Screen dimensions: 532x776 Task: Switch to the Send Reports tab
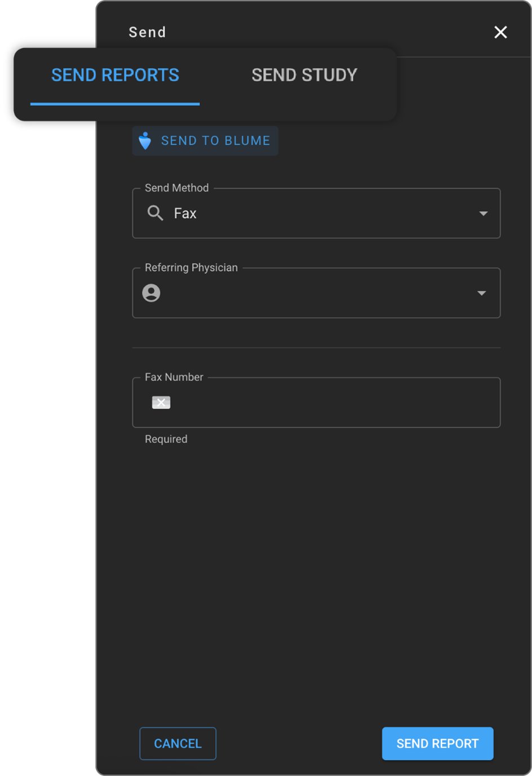pos(115,75)
